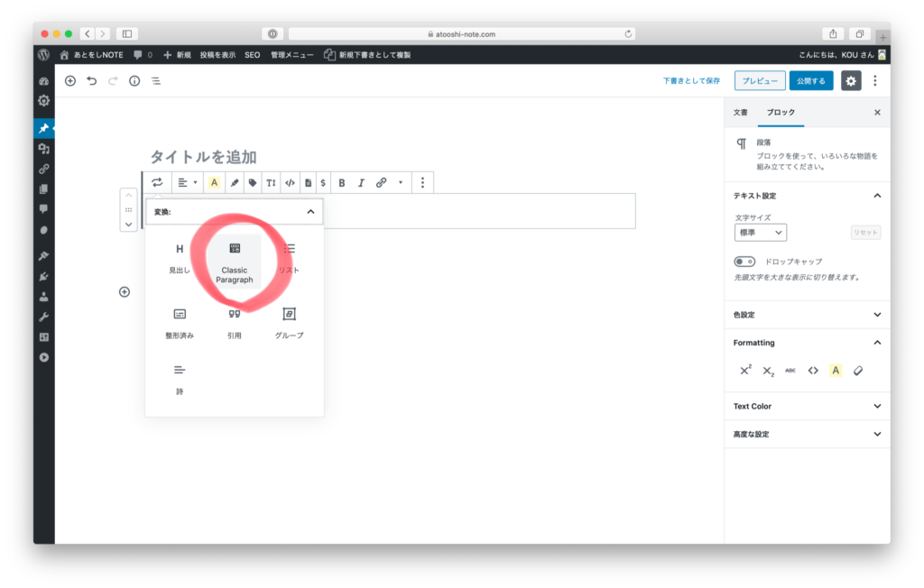Convert block to 引用 quote
Image resolution: width=924 pixels, height=588 pixels.
pyautogui.click(x=235, y=323)
